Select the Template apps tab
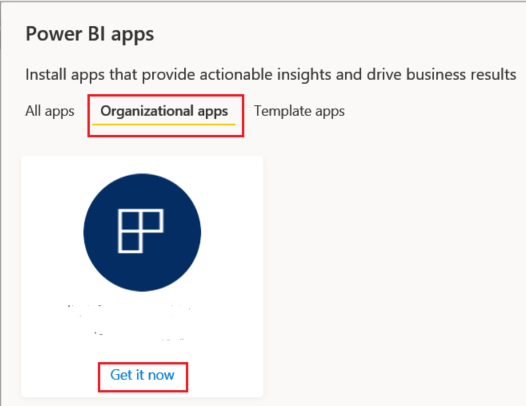The height and width of the screenshot is (406, 526). point(299,111)
